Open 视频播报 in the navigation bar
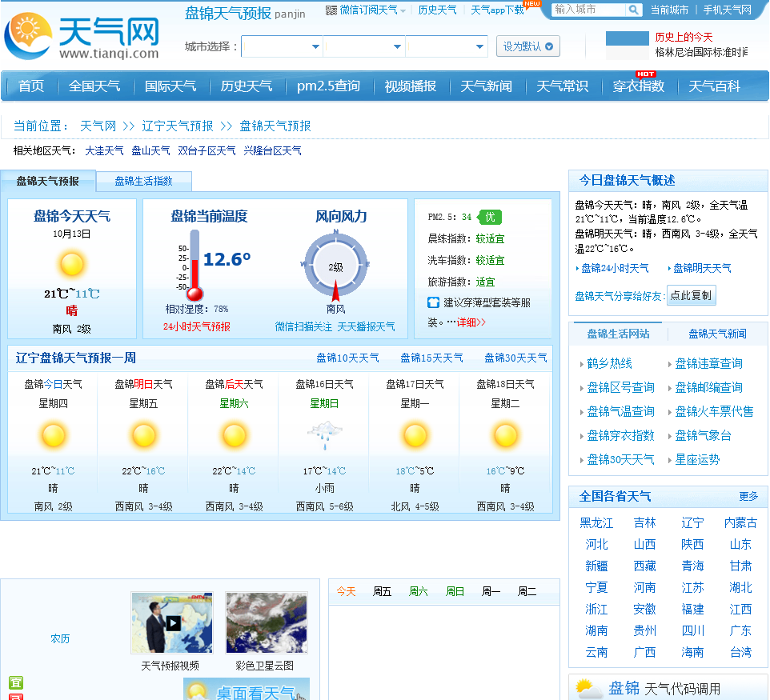 pyautogui.click(x=410, y=86)
